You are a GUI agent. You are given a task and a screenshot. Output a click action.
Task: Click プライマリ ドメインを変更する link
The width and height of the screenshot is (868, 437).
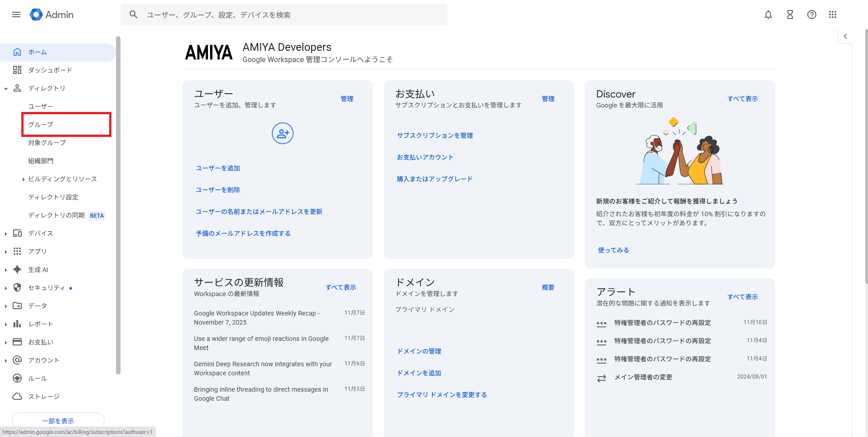442,394
